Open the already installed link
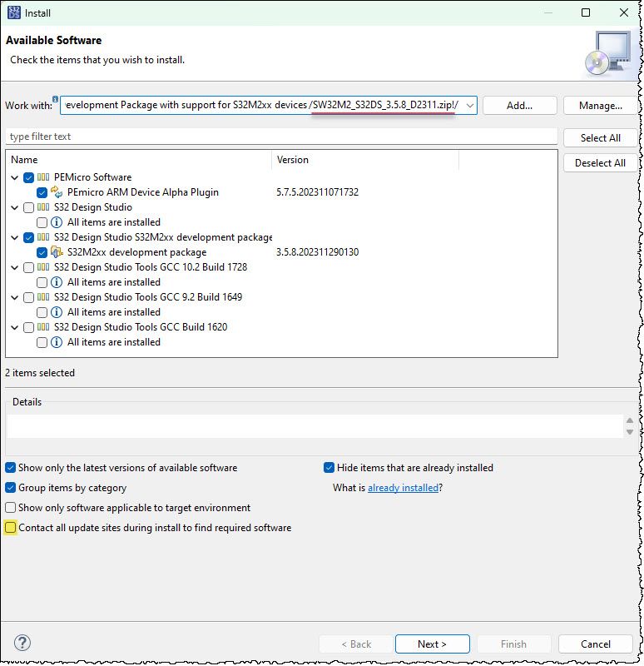Screen dimensions: 644x666 coord(403,488)
